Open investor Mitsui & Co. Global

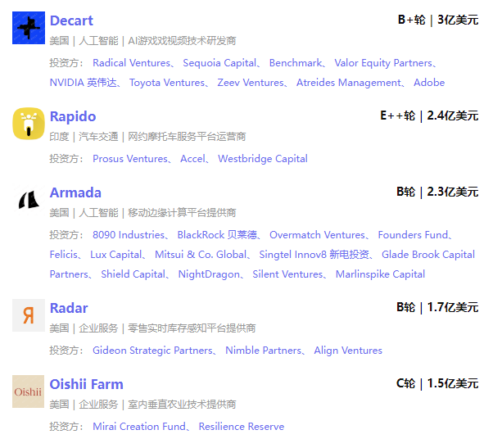pyautogui.click(x=201, y=255)
